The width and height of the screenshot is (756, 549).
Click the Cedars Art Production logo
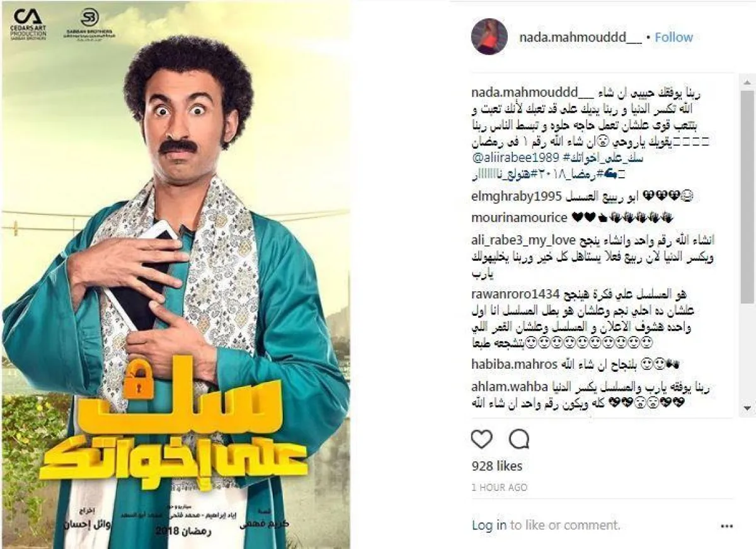pyautogui.click(x=28, y=24)
